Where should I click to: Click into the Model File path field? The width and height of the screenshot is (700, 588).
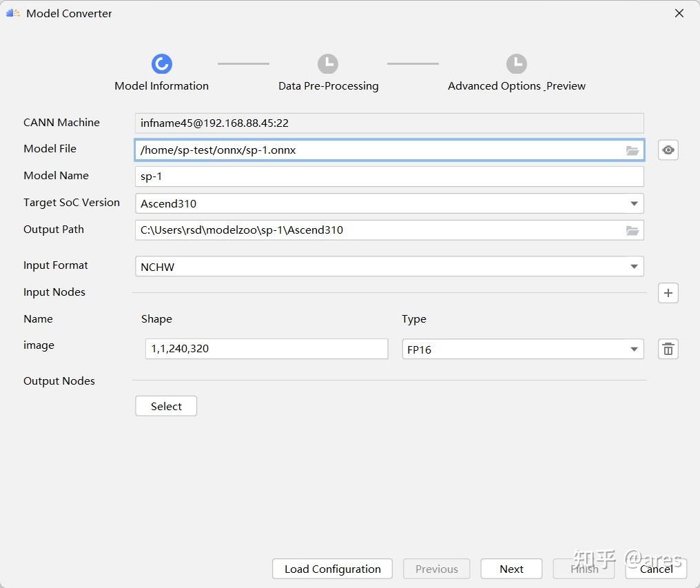379,150
